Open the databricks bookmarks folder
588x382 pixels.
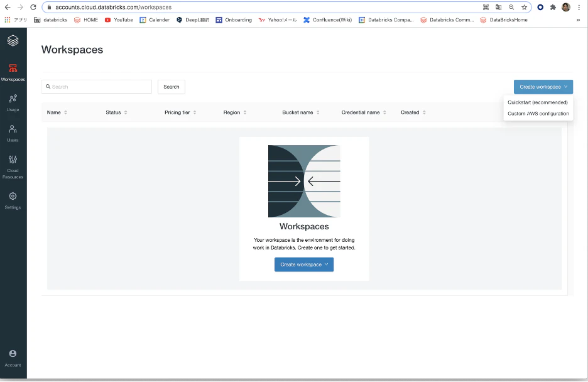point(51,20)
